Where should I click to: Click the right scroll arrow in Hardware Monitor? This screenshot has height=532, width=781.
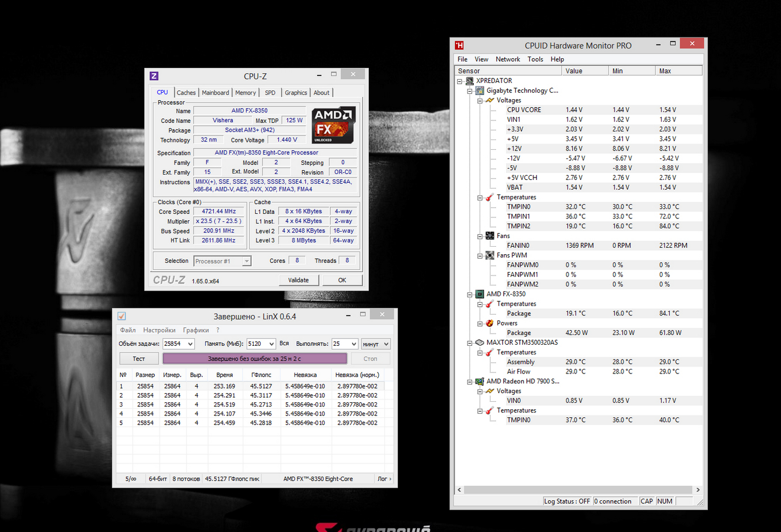pos(698,490)
